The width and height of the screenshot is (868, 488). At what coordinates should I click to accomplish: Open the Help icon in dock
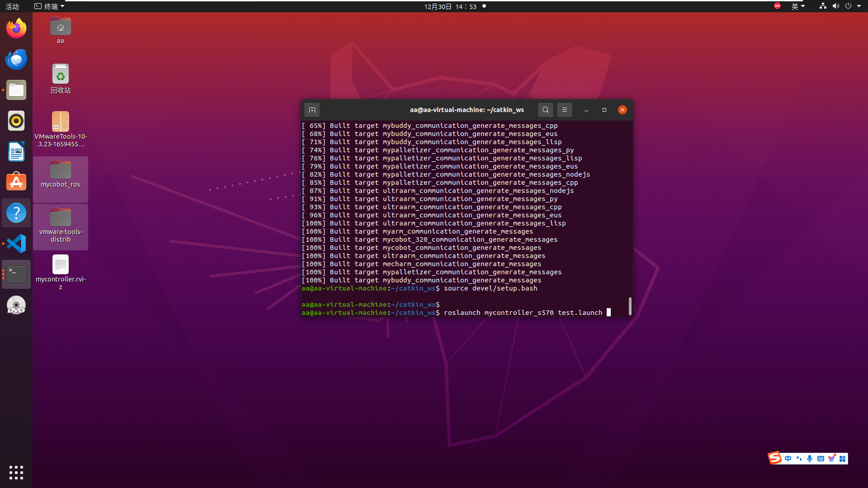pyautogui.click(x=16, y=213)
